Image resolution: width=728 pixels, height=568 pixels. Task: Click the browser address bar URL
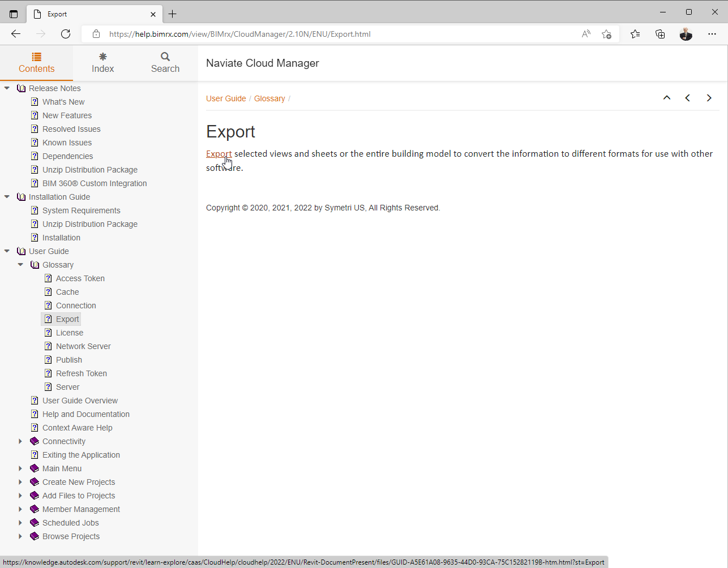click(x=240, y=34)
